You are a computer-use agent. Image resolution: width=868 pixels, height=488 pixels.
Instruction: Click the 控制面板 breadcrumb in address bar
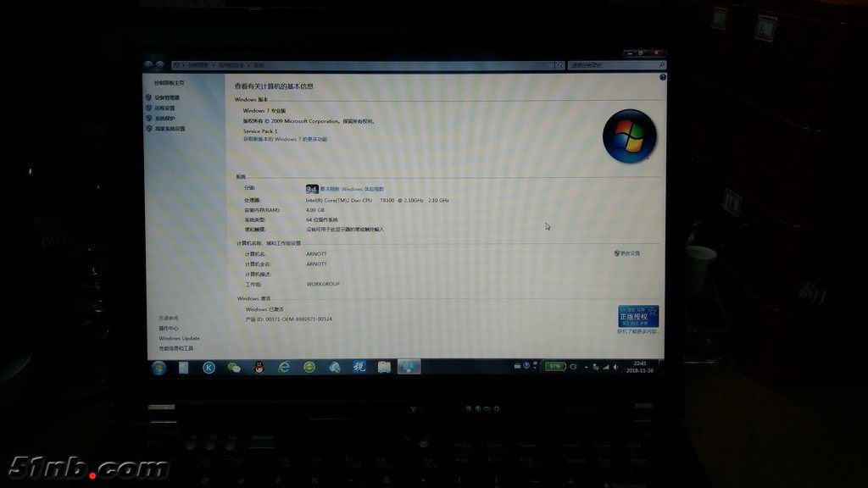(x=198, y=65)
